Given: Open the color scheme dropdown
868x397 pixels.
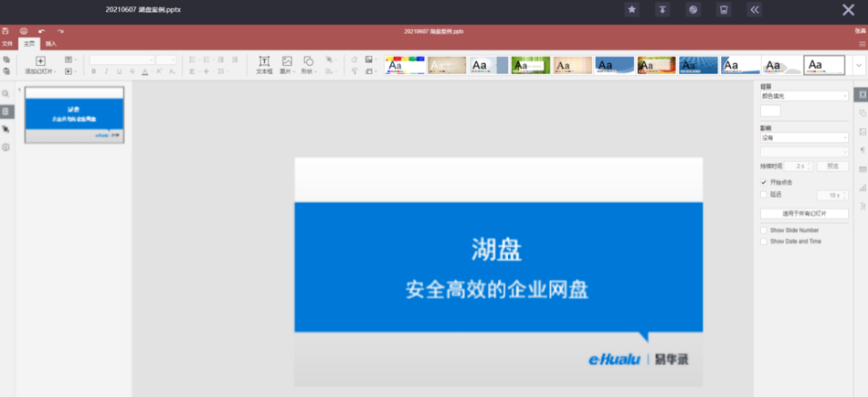Looking at the screenshot, I should pos(371,59).
